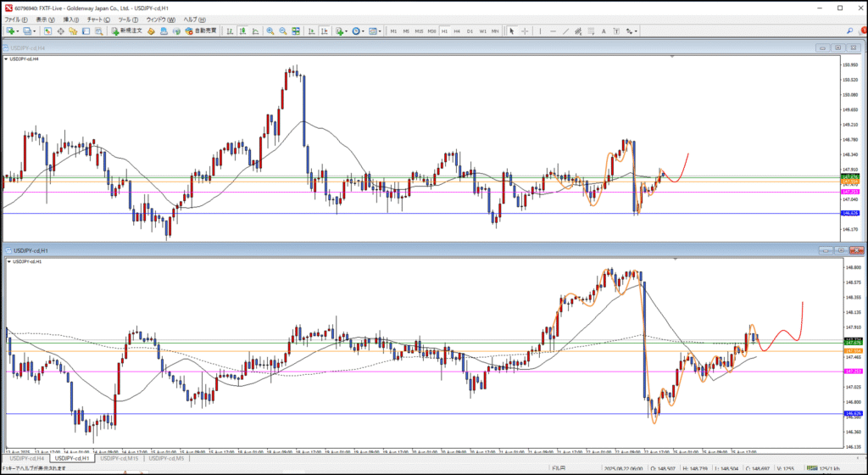This screenshot has width=868, height=475.
Task: Click the Periods clock icon
Action: [356, 31]
